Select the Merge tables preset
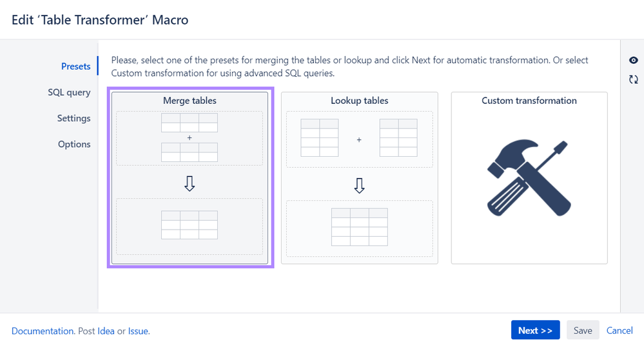644x342 pixels. coord(190,177)
